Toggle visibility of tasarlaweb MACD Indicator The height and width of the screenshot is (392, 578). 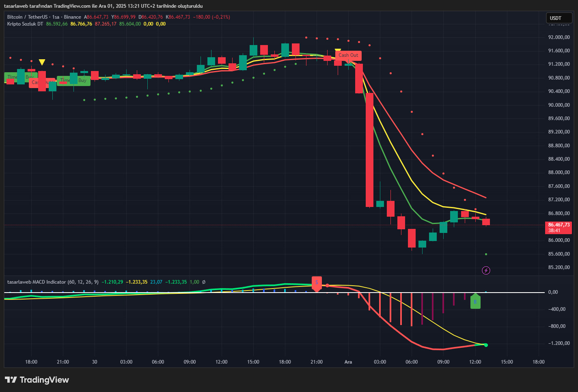215,282
